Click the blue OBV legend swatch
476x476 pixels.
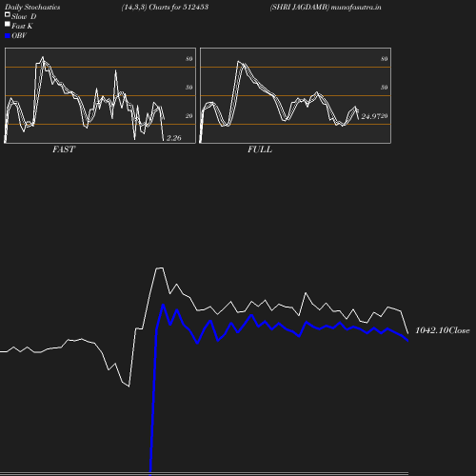point(8,36)
